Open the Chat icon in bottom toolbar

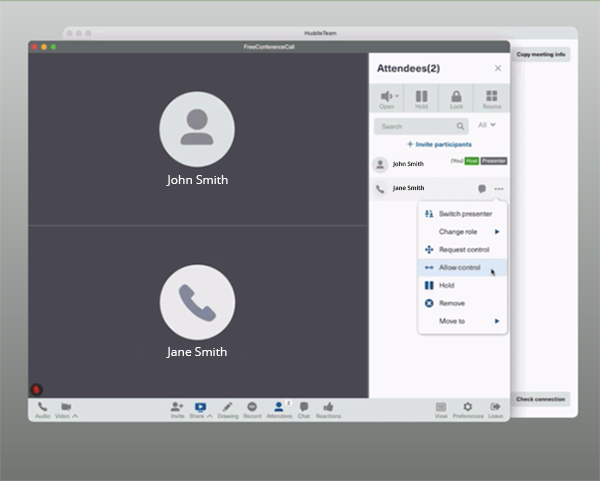point(304,407)
